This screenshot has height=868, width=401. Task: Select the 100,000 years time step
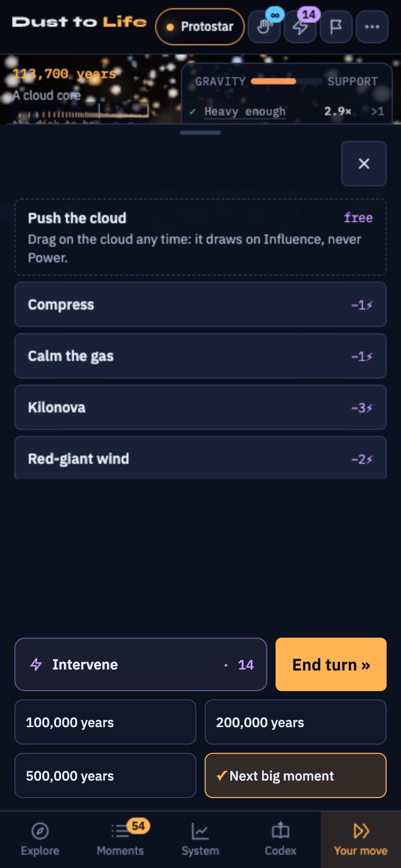click(x=105, y=722)
